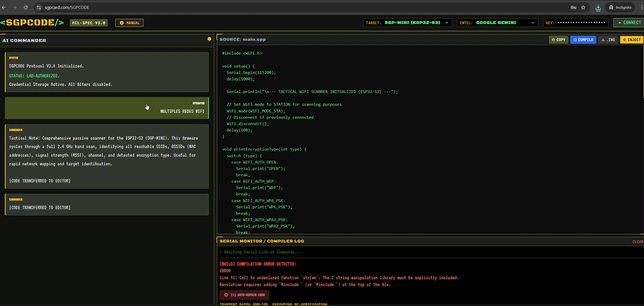Open site information icon in the address bar
This screenshot has height=306, width=644.
pos(39,7)
